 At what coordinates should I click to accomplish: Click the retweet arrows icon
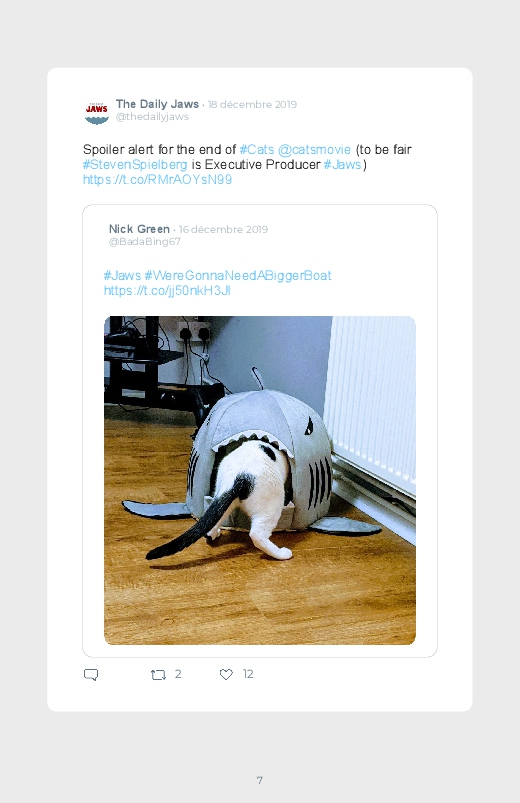(158, 674)
